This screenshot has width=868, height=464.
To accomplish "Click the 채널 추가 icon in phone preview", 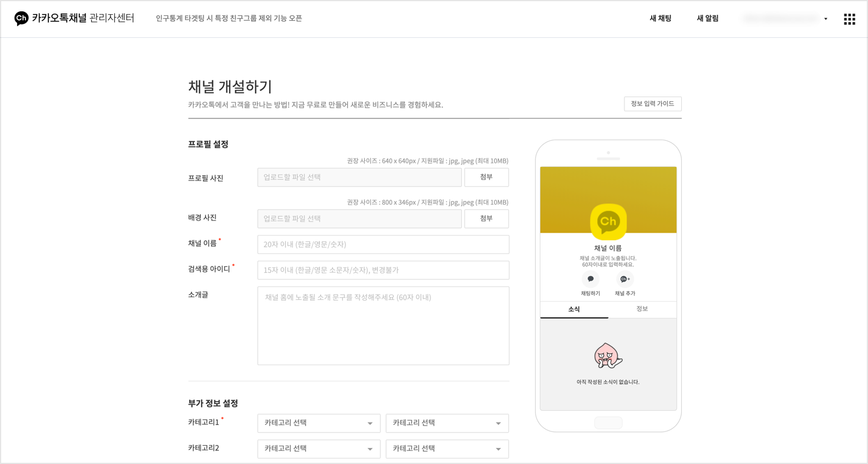I will click(x=624, y=279).
